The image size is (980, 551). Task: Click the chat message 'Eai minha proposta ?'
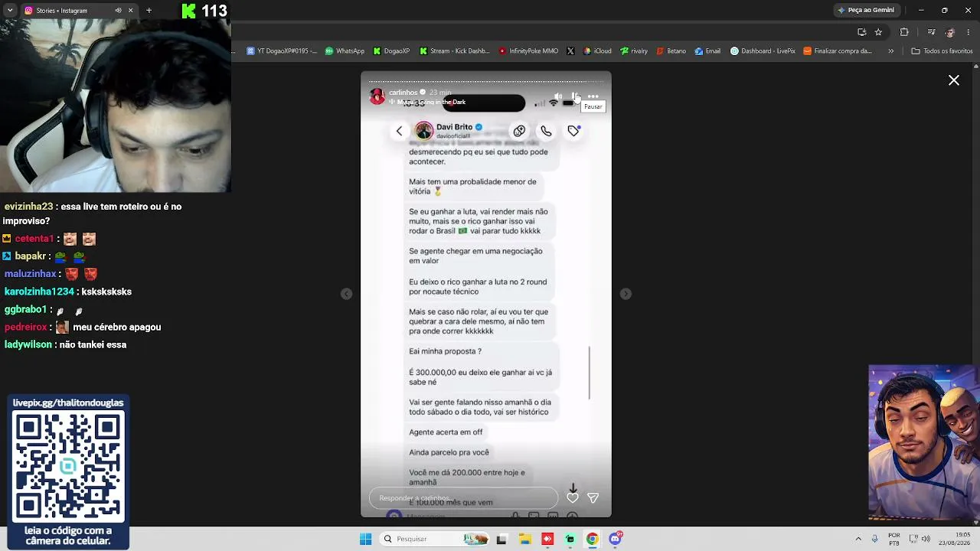(x=445, y=351)
